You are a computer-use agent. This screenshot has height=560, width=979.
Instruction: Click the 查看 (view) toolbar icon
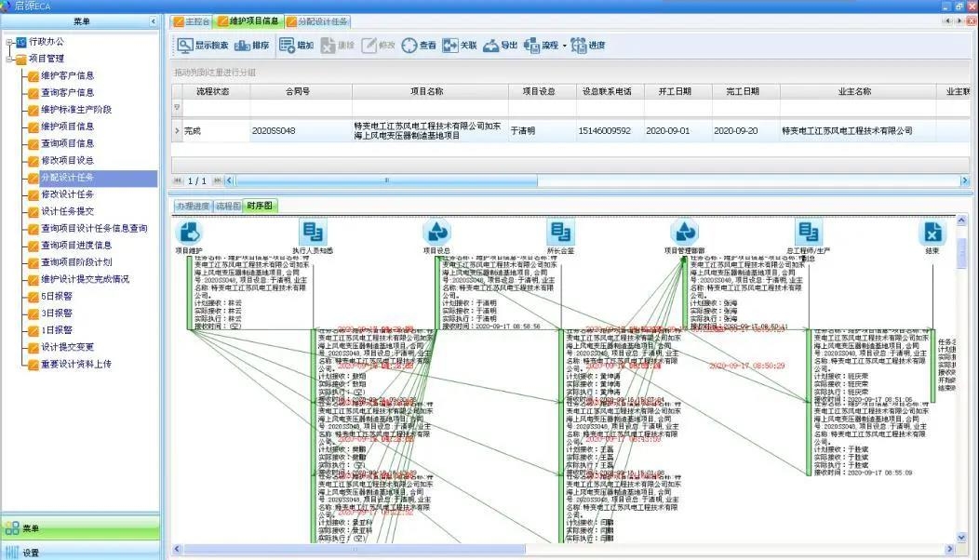tap(409, 45)
